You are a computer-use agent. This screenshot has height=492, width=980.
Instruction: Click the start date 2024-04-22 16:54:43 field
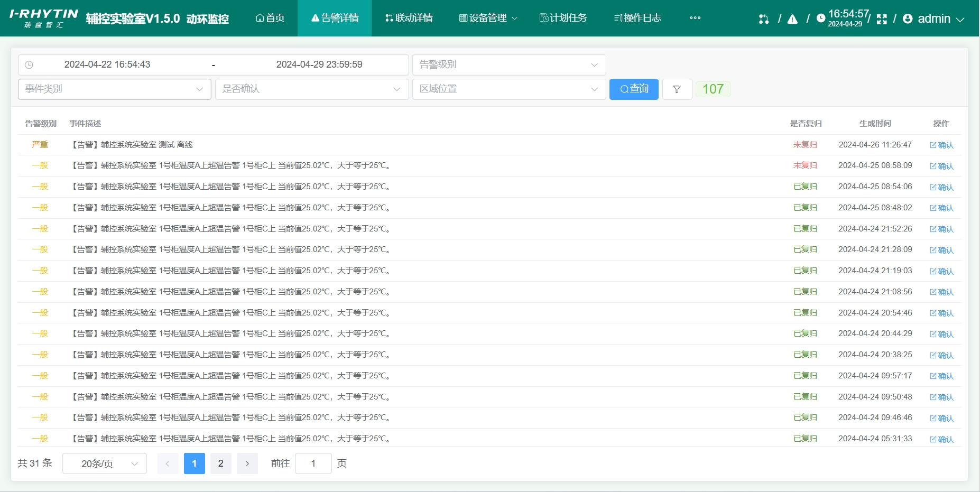(x=107, y=64)
